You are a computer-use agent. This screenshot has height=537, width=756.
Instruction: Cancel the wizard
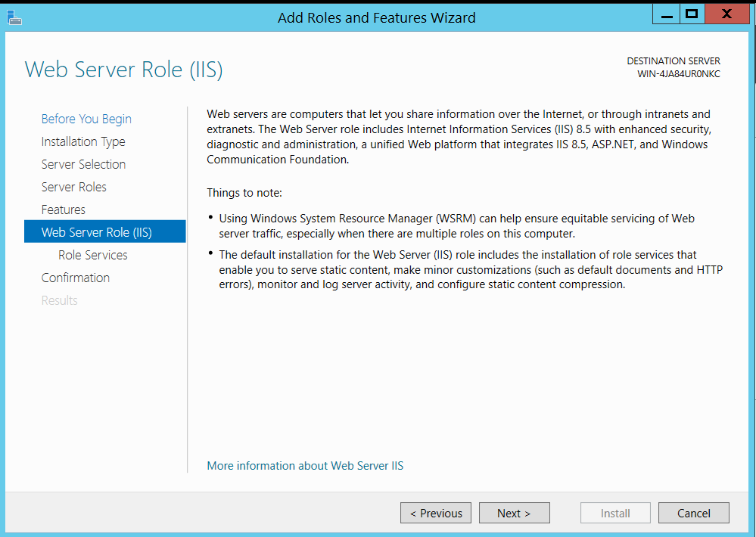pos(693,513)
